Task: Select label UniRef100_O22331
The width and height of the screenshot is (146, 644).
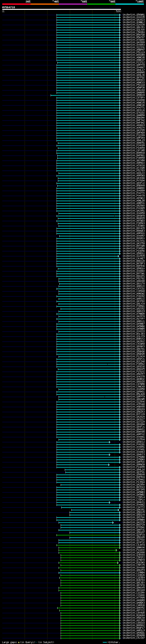Action: tap(133, 47)
